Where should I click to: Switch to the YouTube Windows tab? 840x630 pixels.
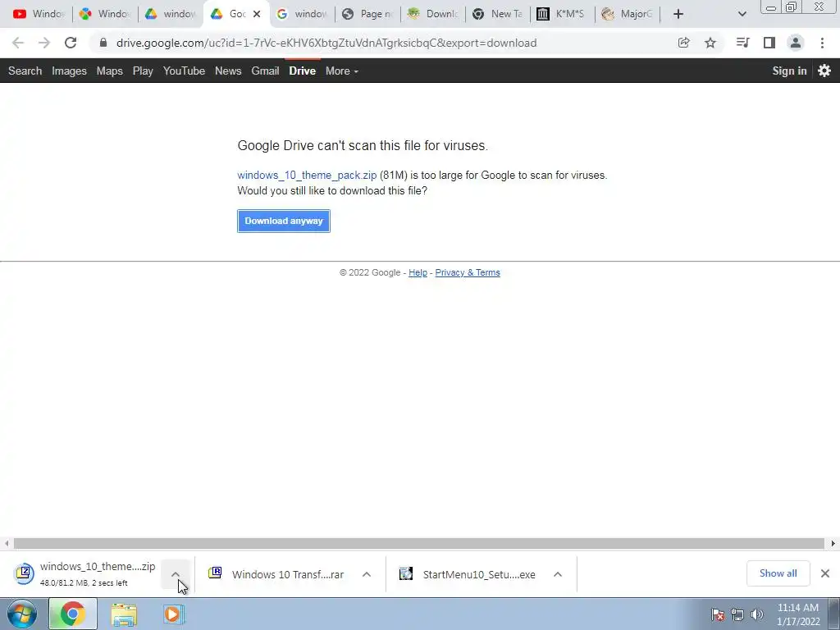(39, 14)
